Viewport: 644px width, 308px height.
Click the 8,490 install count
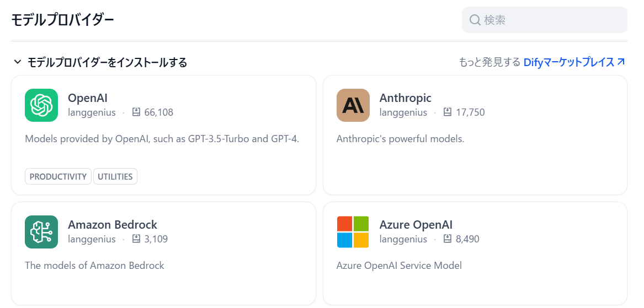click(x=467, y=239)
